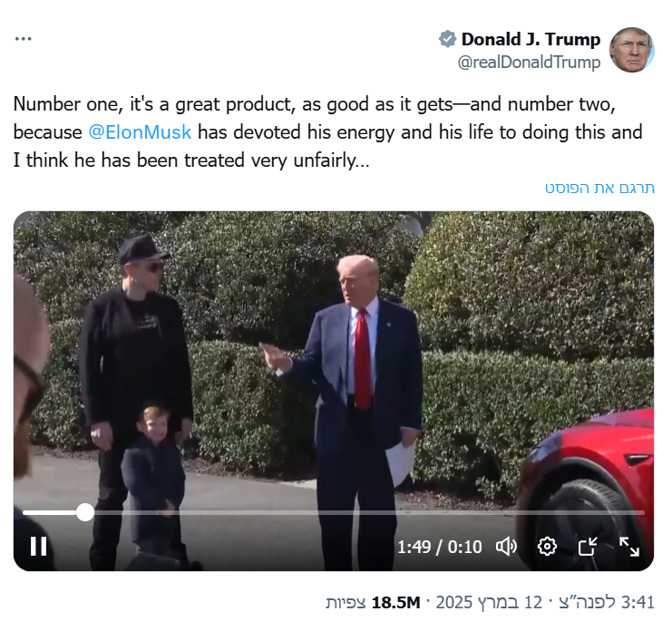The image size is (672, 631).
Task: Click the tweet body text
Action: pyautogui.click(x=326, y=131)
